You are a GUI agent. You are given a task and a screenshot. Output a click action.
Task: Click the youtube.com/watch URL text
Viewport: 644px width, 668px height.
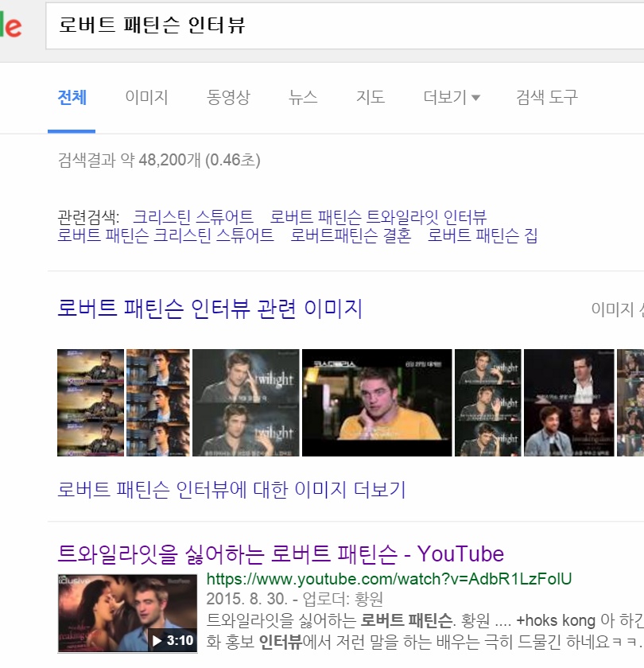point(389,579)
